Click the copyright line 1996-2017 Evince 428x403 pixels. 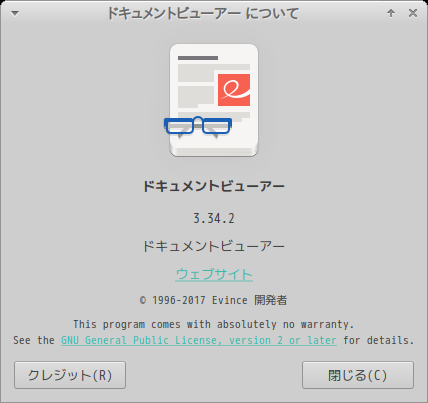pyautogui.click(x=213, y=300)
